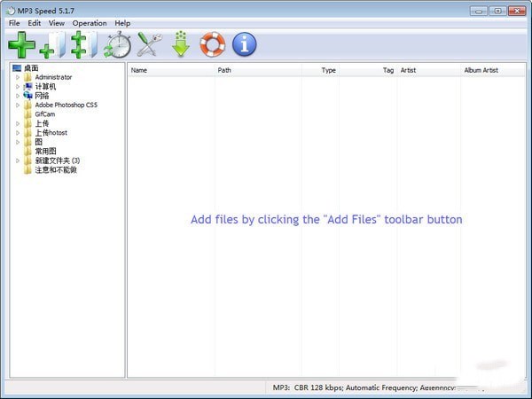The height and width of the screenshot is (399, 532).
Task: Expand the 上传hotost folder node
Action: point(18,133)
